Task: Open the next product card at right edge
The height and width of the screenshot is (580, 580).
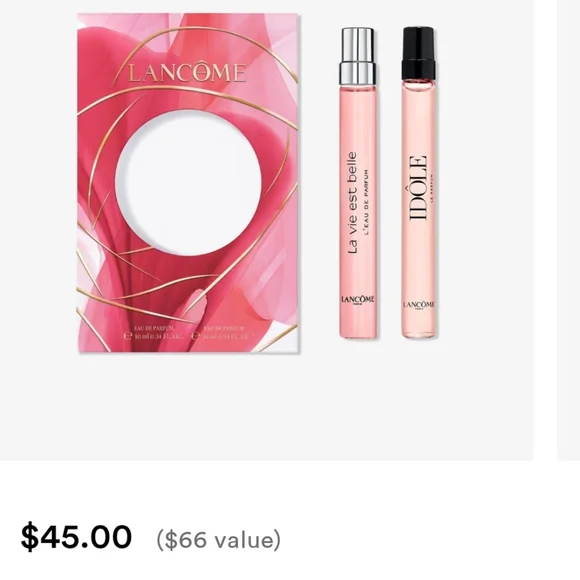Action: [x=569, y=230]
